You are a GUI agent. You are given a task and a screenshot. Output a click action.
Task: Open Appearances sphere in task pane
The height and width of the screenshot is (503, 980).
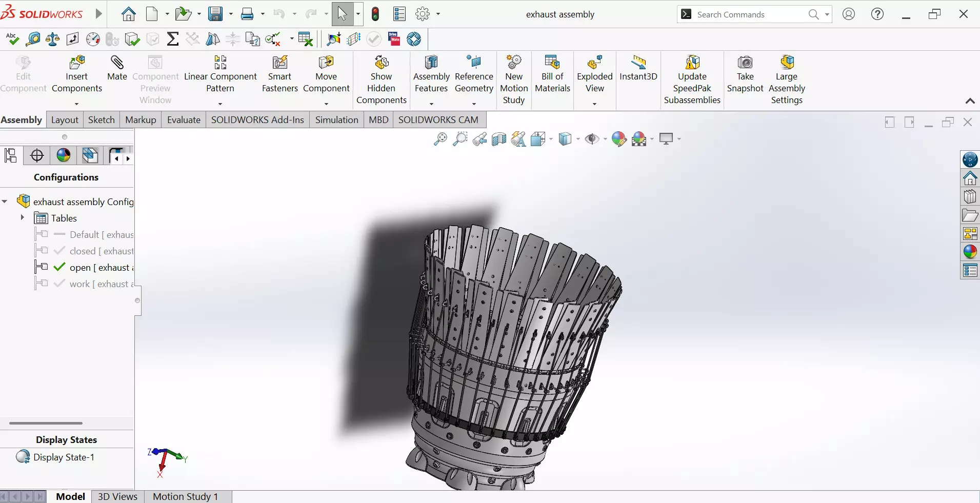(x=970, y=252)
